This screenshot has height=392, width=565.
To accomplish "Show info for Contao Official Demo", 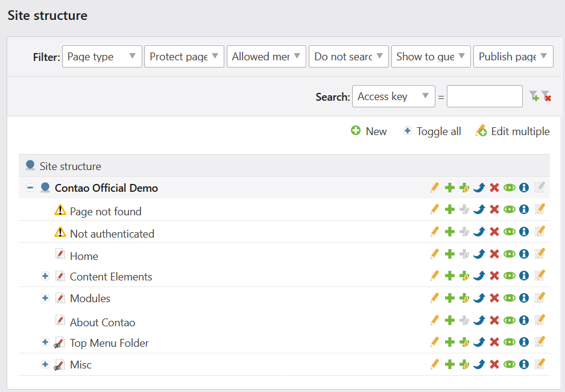I will [524, 188].
